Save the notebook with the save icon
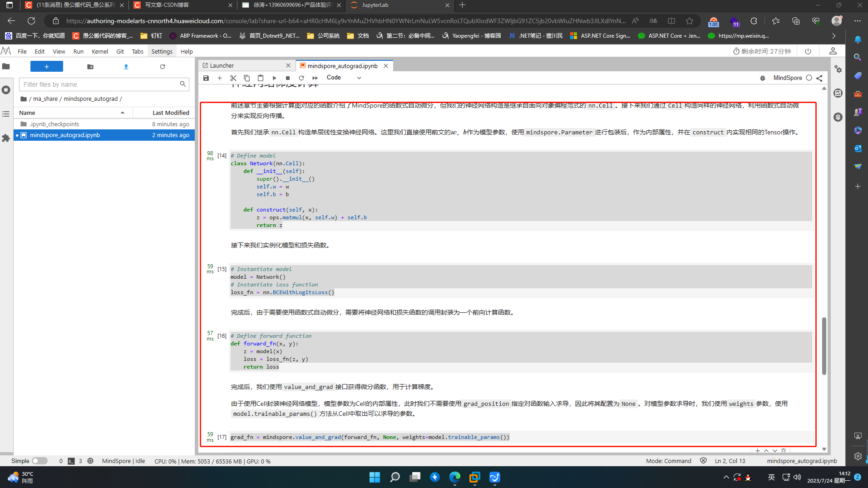The image size is (868, 488). 206,78
